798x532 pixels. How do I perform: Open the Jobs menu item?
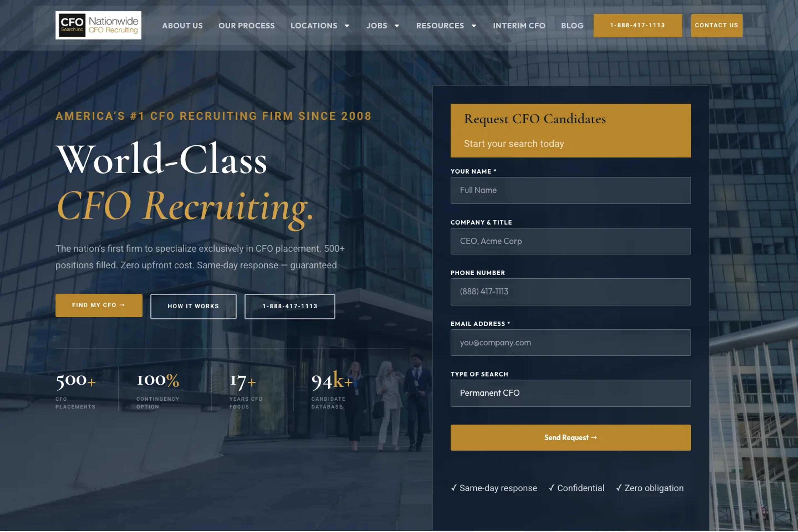coord(377,26)
